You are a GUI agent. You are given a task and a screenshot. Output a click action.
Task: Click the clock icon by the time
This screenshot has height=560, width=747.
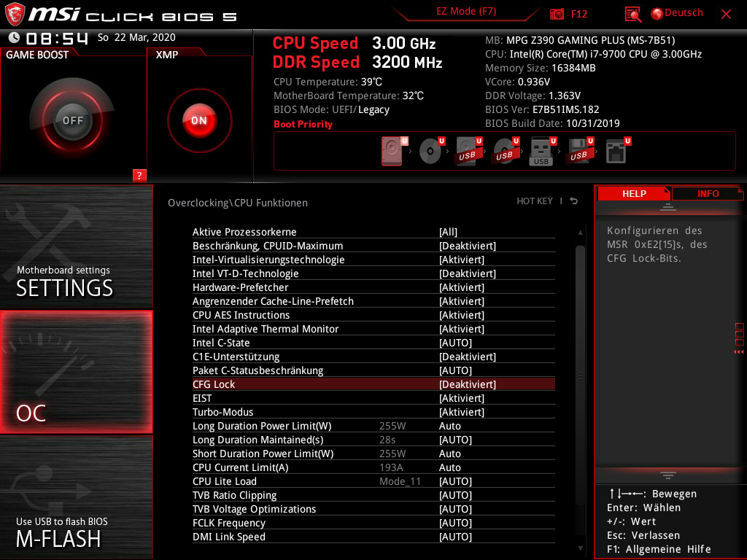click(14, 38)
